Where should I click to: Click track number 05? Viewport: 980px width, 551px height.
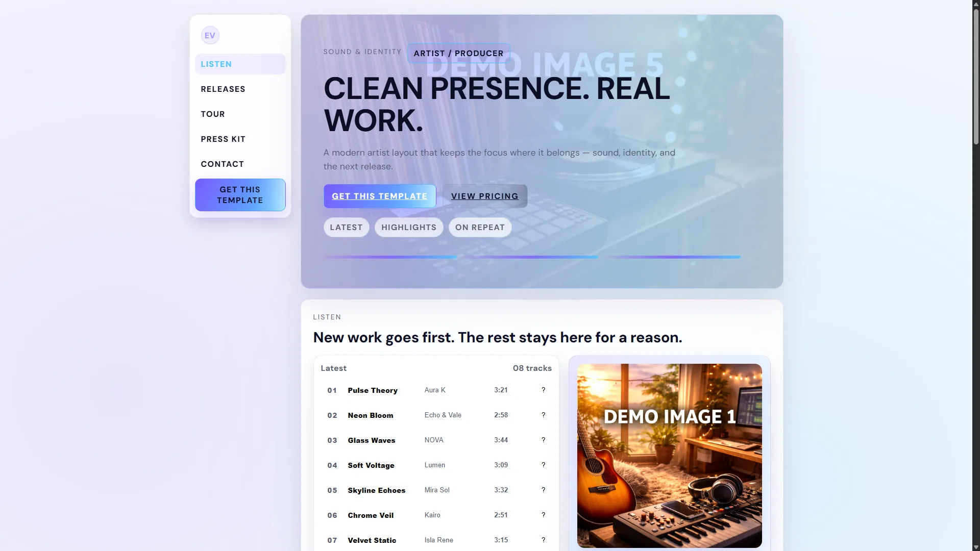[x=332, y=490]
